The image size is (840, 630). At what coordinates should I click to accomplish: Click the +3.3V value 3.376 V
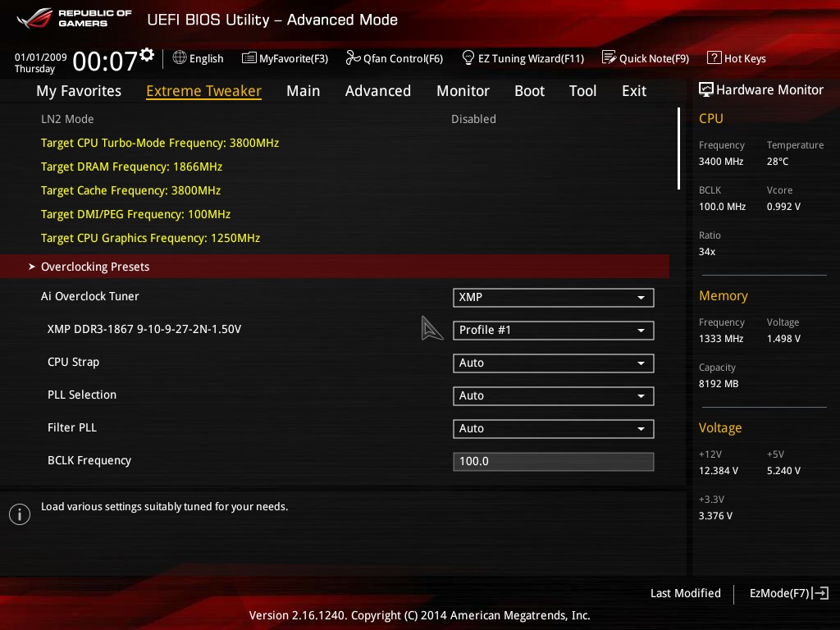pos(715,516)
